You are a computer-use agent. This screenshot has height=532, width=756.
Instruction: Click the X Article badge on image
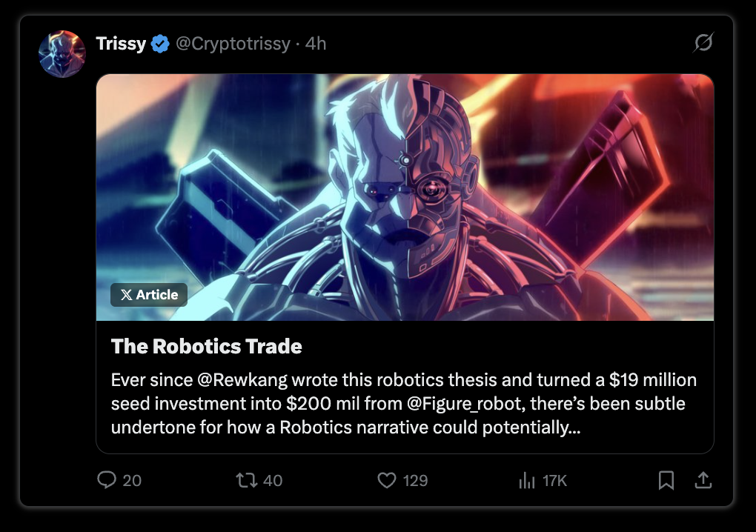pyautogui.click(x=149, y=294)
